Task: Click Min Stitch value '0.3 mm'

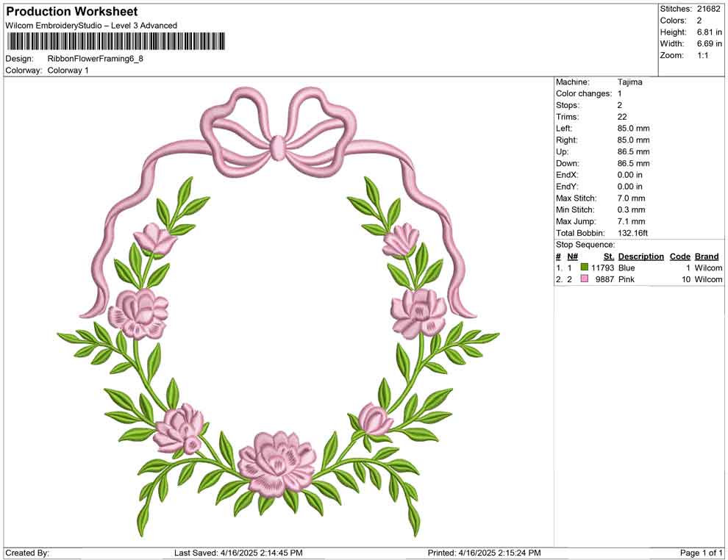Action: tap(632, 209)
